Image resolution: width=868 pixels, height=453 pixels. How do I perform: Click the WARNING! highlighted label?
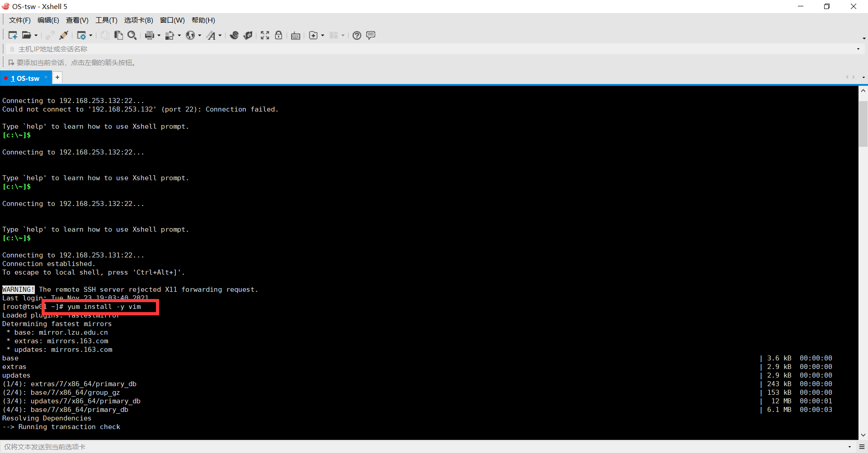tap(18, 290)
